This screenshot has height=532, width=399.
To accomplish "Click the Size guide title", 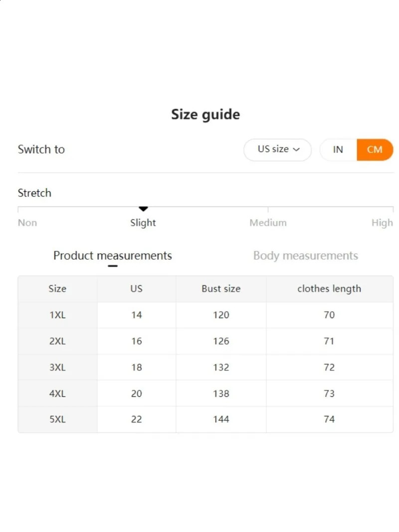I will [205, 114].
